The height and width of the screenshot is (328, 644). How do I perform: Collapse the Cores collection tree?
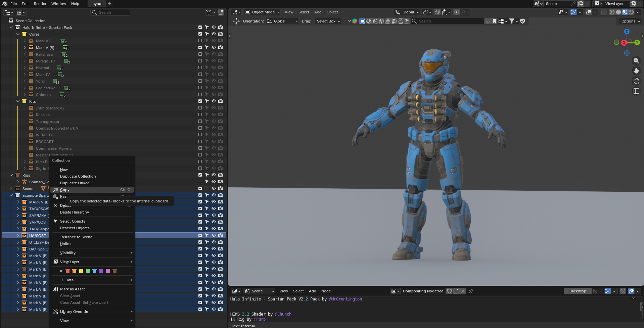18,34
